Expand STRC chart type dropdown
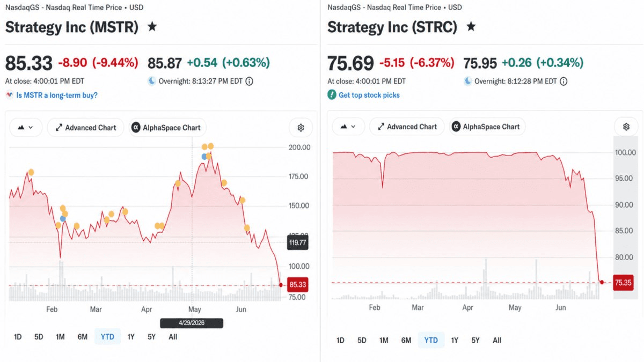Image resolution: width=644 pixels, height=362 pixels. (348, 127)
